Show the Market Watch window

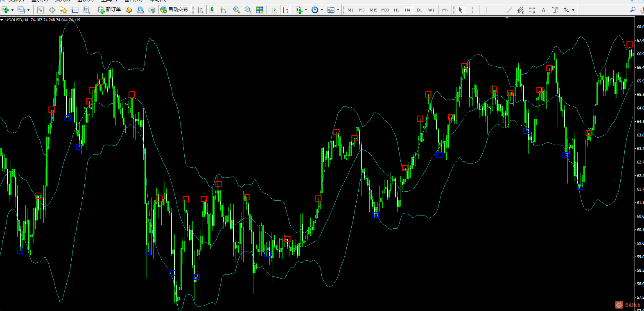pyautogui.click(x=41, y=10)
